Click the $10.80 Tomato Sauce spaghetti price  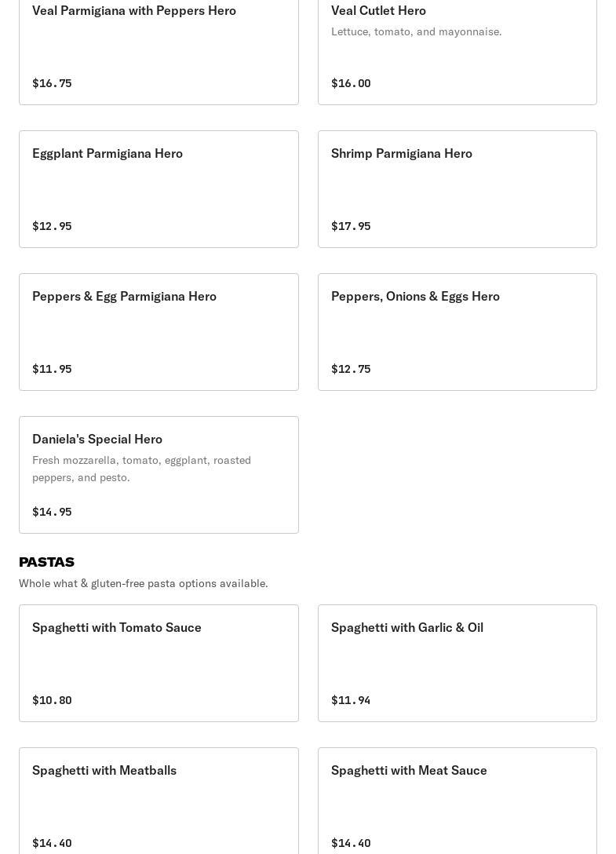click(x=52, y=700)
